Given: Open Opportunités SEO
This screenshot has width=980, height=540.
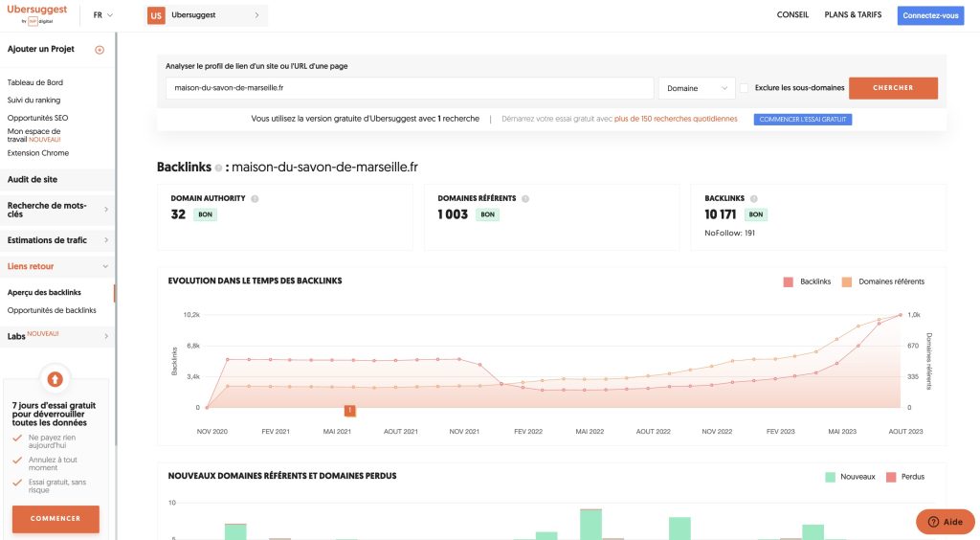Looking at the screenshot, I should pyautogui.click(x=37, y=118).
